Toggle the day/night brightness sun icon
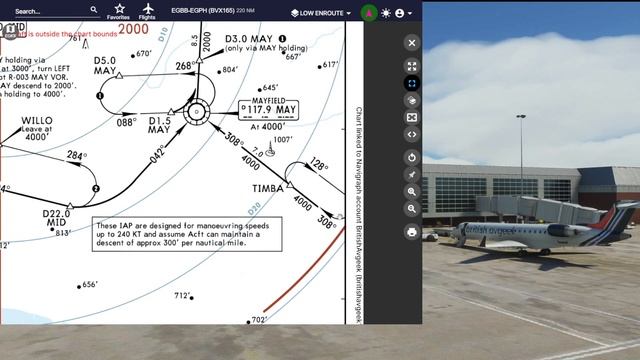640x360 pixels. pyautogui.click(x=386, y=13)
